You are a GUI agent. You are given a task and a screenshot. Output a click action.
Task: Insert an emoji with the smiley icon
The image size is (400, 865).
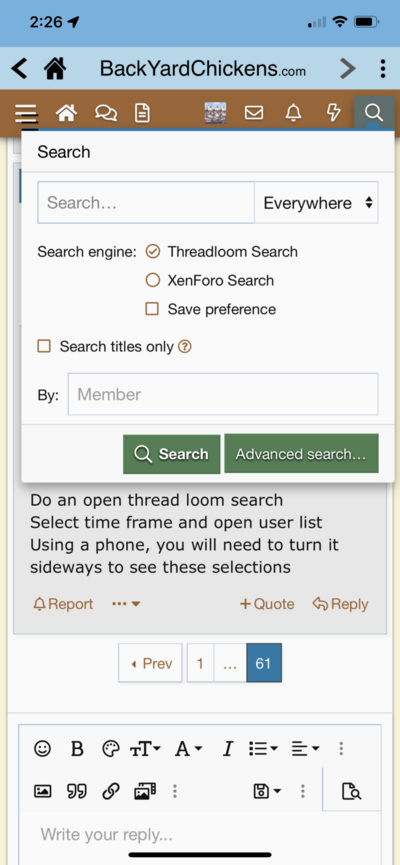42,749
